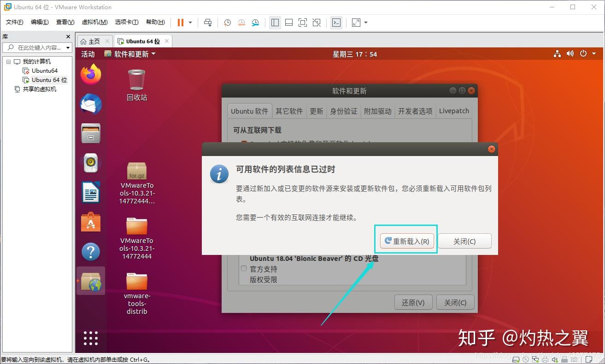Open the library search dropdown arrow
The height and width of the screenshot is (364, 605).
tap(68, 47)
